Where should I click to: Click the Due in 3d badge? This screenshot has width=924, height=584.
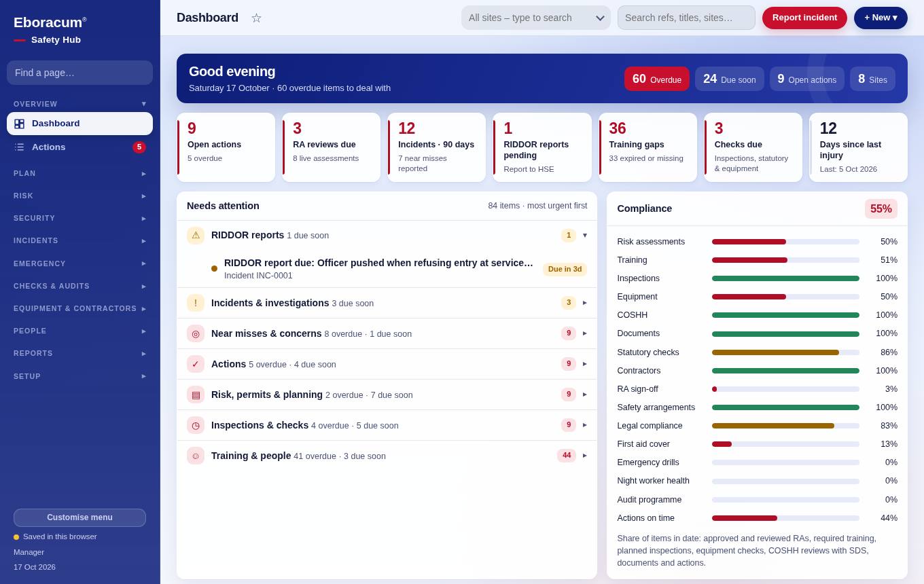click(565, 269)
